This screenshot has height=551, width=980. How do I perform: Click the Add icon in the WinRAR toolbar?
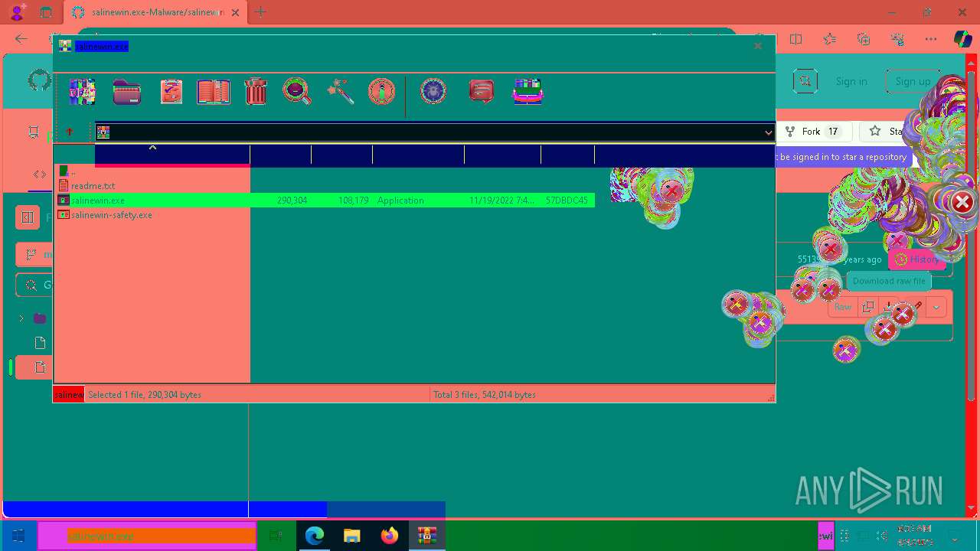click(x=82, y=92)
